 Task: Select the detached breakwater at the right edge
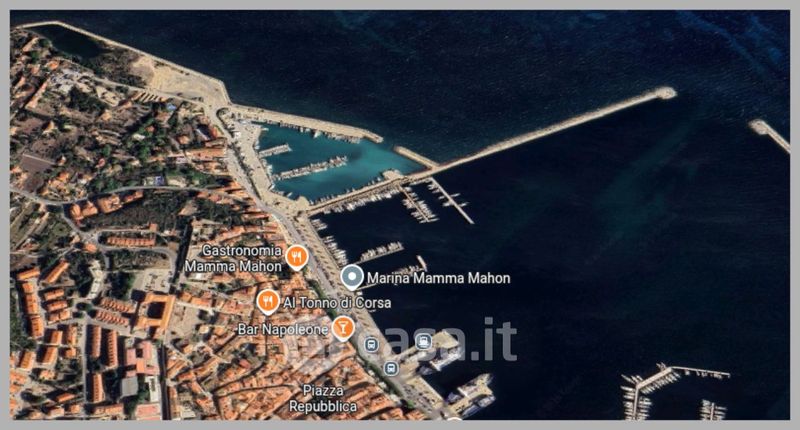click(769, 135)
